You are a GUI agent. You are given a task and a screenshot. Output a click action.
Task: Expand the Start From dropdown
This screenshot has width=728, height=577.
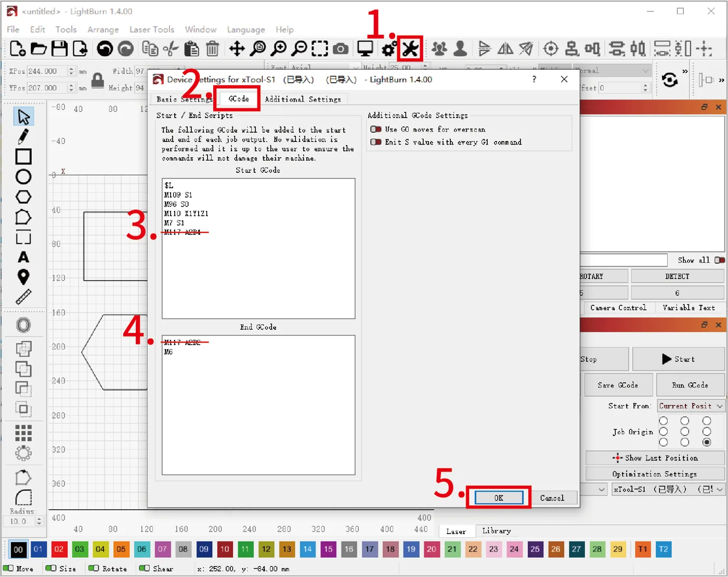(691, 406)
